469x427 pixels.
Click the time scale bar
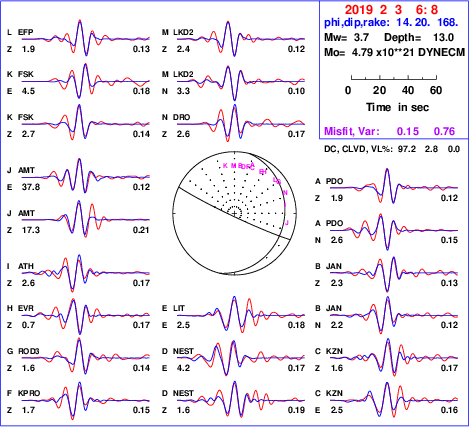click(x=394, y=78)
